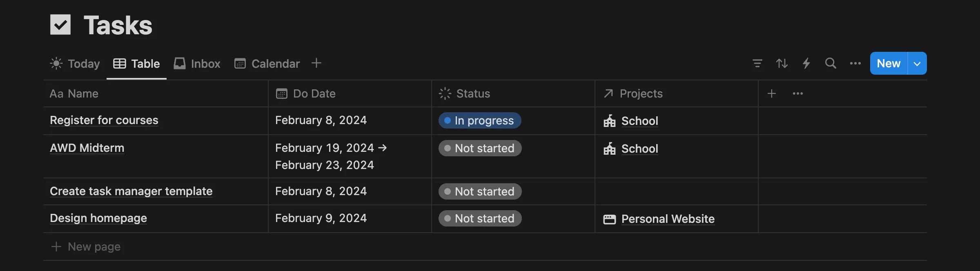The height and width of the screenshot is (271, 980).
Task: Click the Tasks checkbox page icon
Action: pyautogui.click(x=60, y=24)
